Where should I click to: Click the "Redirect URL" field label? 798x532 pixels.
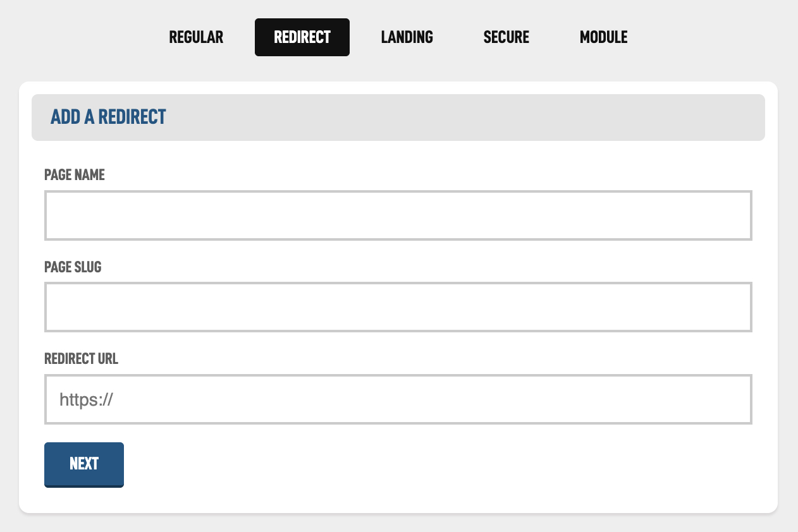point(81,359)
